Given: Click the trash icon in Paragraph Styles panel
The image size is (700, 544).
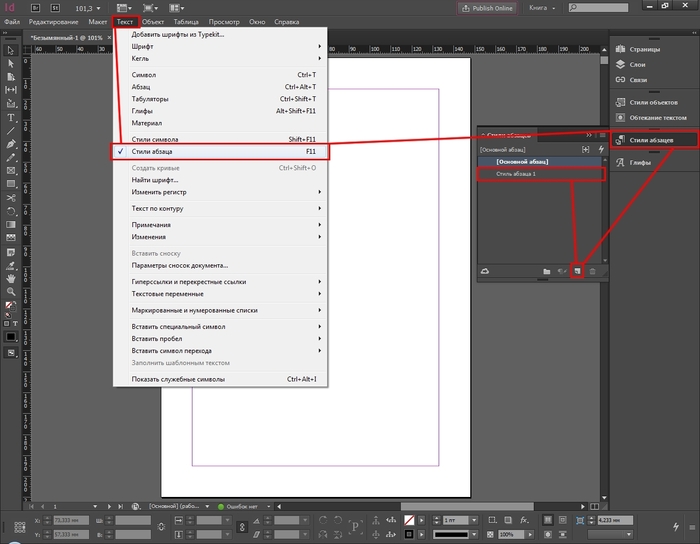Looking at the screenshot, I should click(593, 271).
